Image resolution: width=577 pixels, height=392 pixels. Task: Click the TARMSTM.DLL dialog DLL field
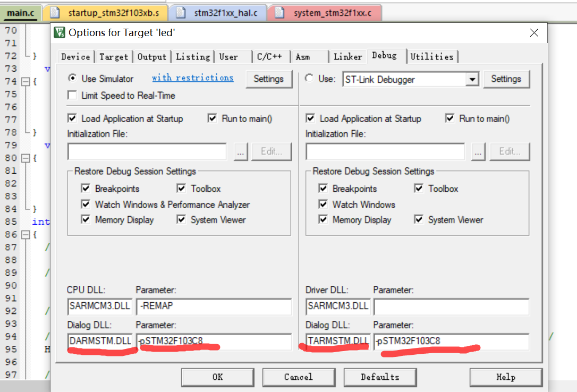pos(338,341)
